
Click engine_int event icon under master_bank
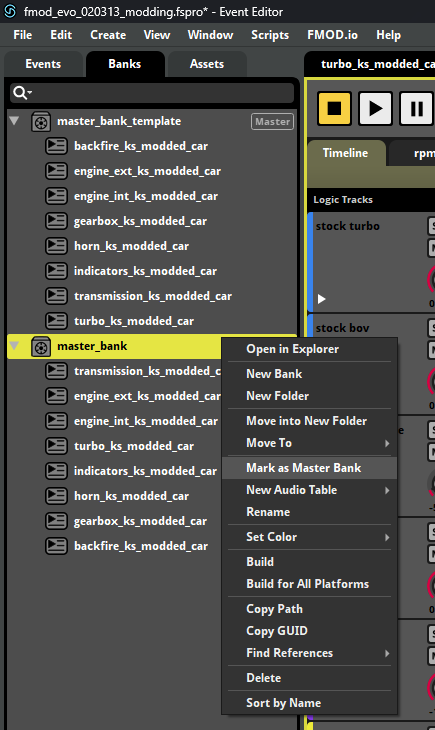56,421
